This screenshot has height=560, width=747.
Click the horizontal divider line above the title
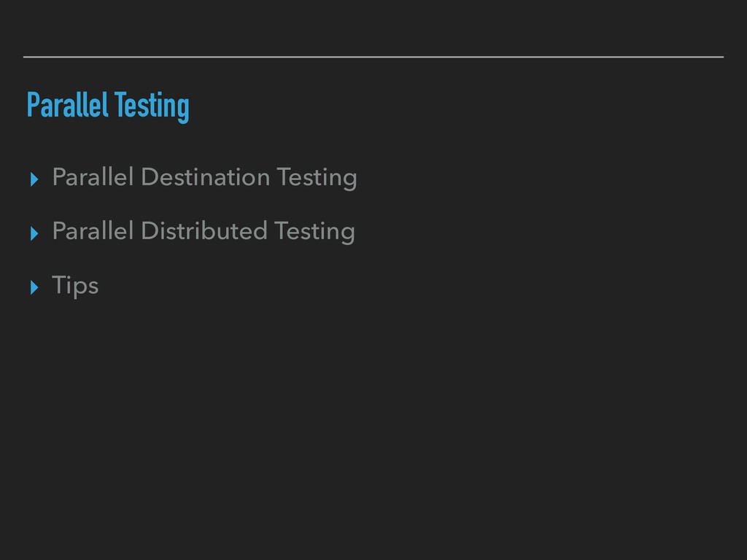(x=373, y=57)
